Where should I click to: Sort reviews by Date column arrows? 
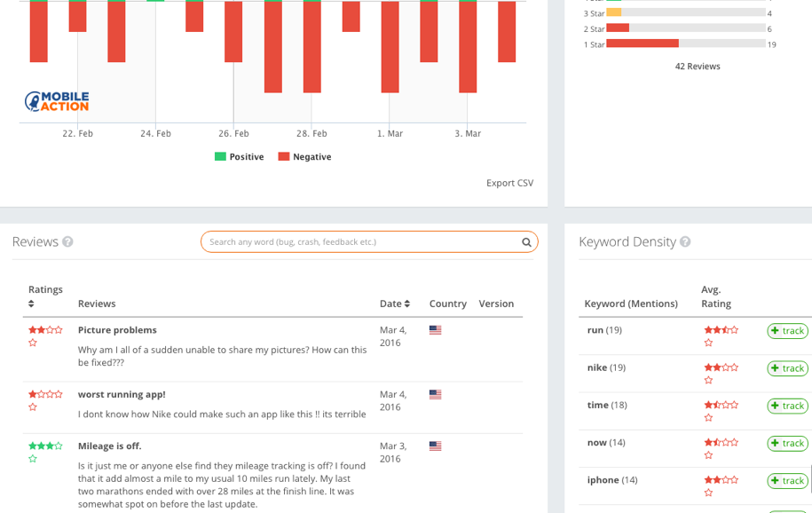tap(407, 304)
